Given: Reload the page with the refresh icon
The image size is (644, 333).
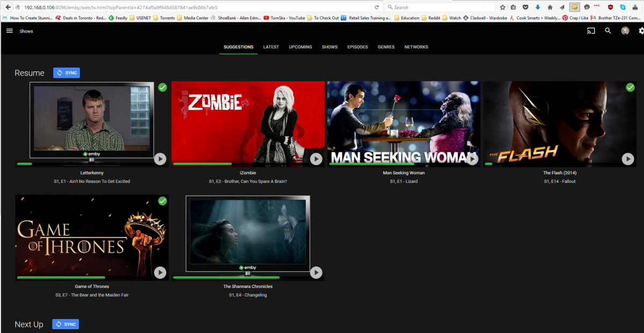Looking at the screenshot, I should (377, 8).
